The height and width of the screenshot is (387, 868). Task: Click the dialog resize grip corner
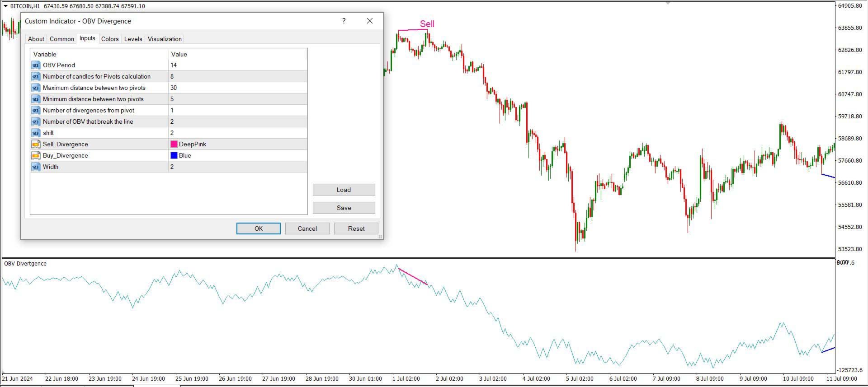(x=380, y=237)
